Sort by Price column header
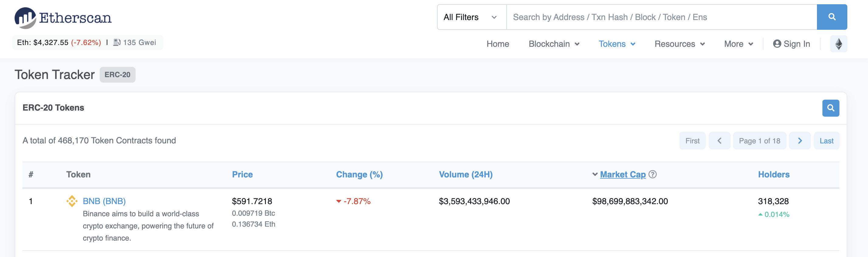 [x=242, y=174]
